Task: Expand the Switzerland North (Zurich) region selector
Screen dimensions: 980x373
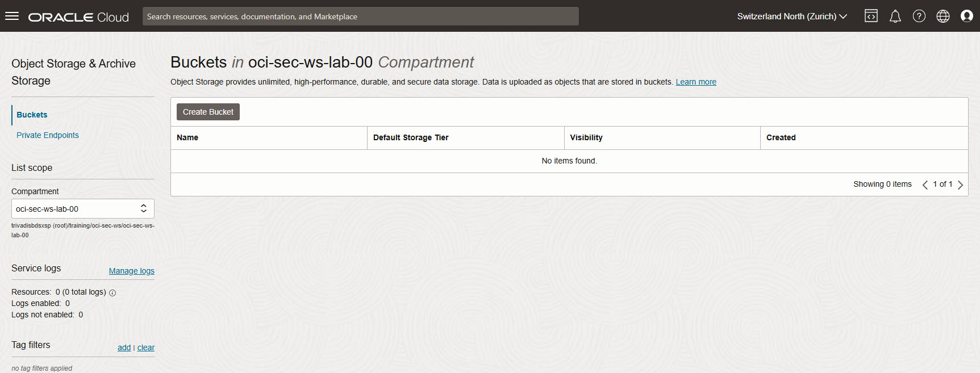Action: (792, 16)
